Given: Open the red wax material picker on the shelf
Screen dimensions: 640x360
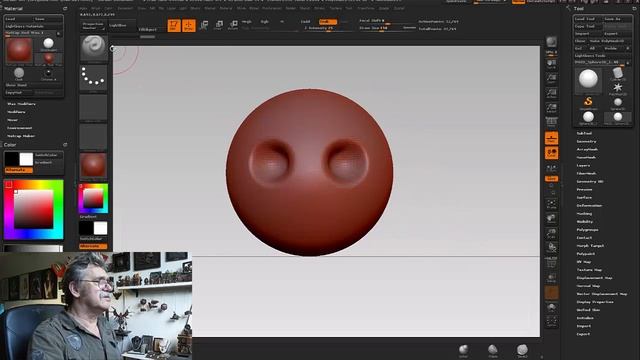Looking at the screenshot, I should coord(93,166).
